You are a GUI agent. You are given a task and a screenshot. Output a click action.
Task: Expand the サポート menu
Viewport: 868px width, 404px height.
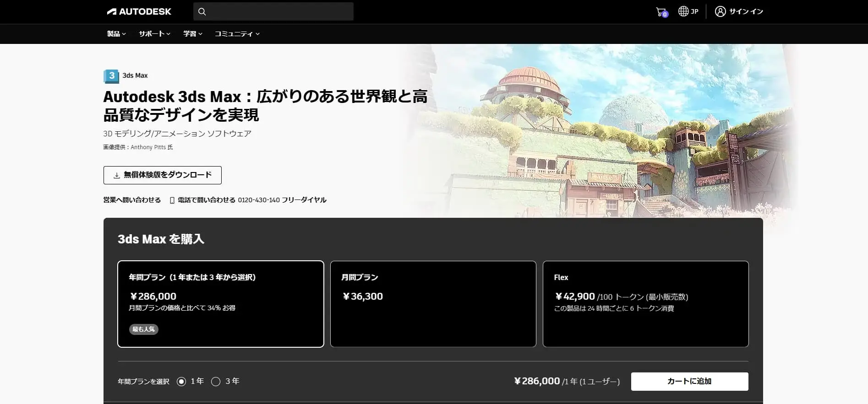pos(155,34)
